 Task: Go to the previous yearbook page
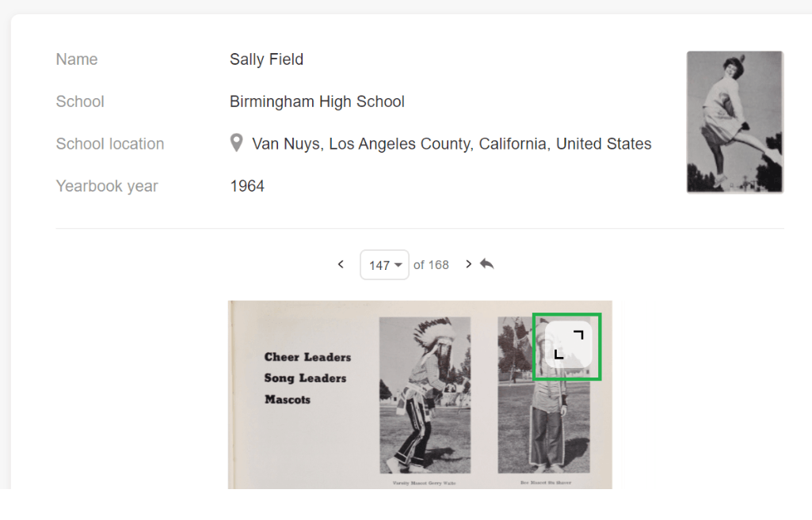[341, 264]
